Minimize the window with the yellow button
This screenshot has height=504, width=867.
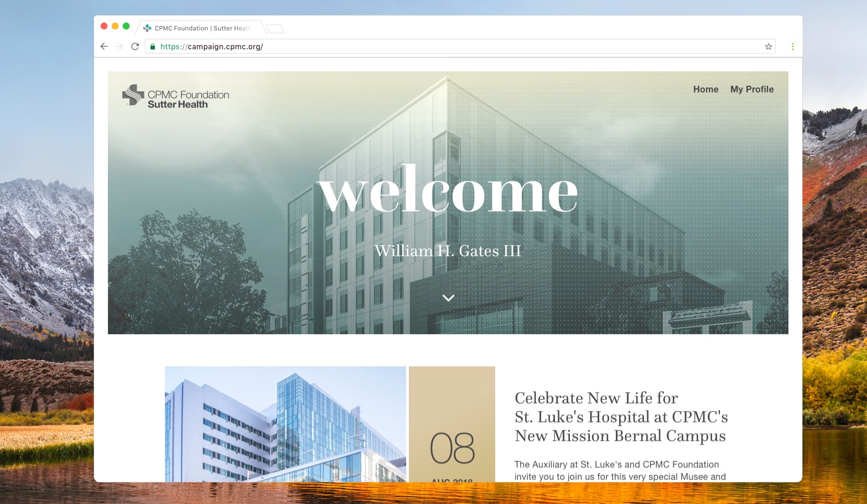(115, 26)
